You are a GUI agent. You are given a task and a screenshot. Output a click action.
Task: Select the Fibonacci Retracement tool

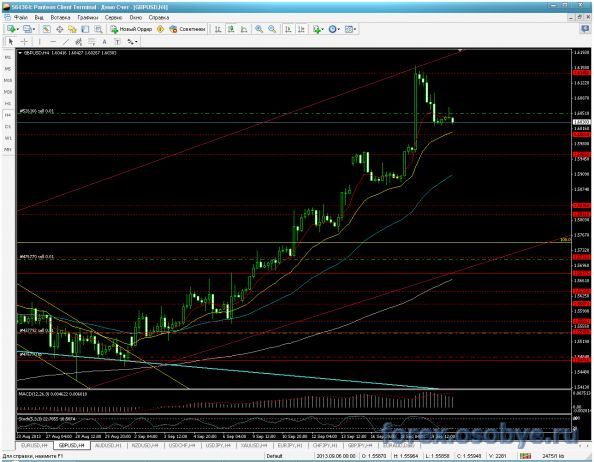(91, 42)
